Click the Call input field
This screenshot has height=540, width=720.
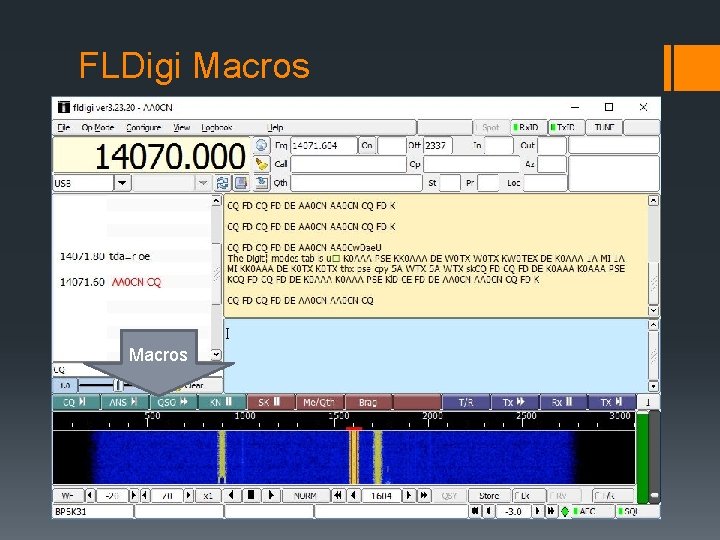[x=348, y=164]
